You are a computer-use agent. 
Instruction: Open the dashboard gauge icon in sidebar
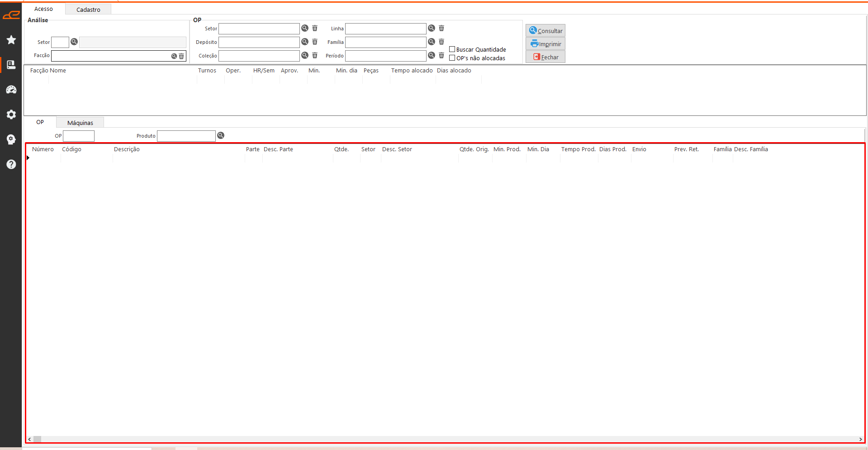point(11,90)
